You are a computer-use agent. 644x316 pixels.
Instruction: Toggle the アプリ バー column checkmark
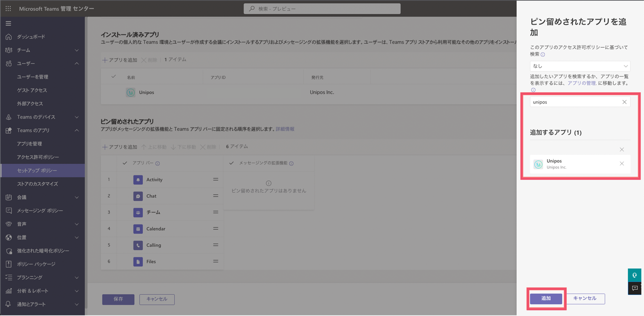[125, 163]
